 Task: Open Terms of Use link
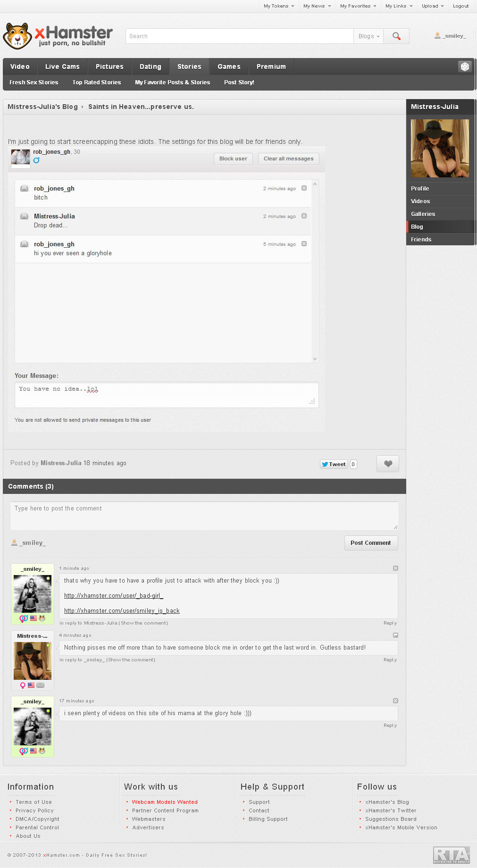tap(33, 802)
